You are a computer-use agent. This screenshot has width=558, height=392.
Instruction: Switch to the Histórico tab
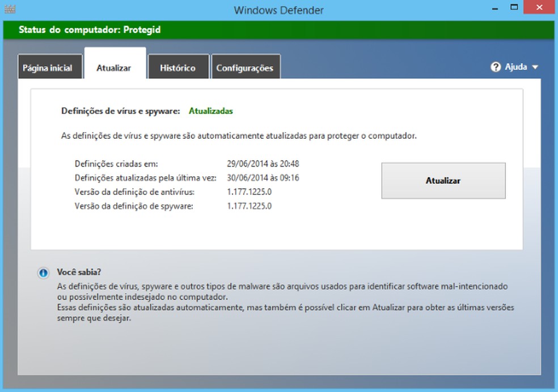(x=178, y=66)
